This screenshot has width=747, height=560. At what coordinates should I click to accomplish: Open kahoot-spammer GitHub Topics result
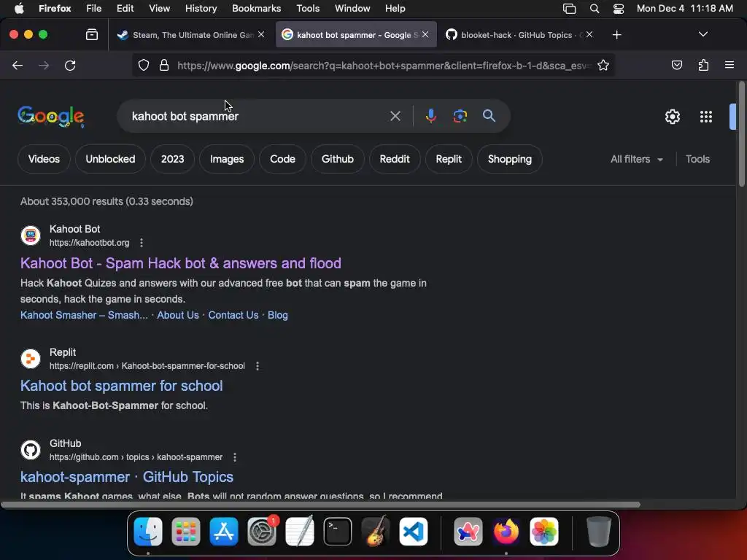[127, 477]
